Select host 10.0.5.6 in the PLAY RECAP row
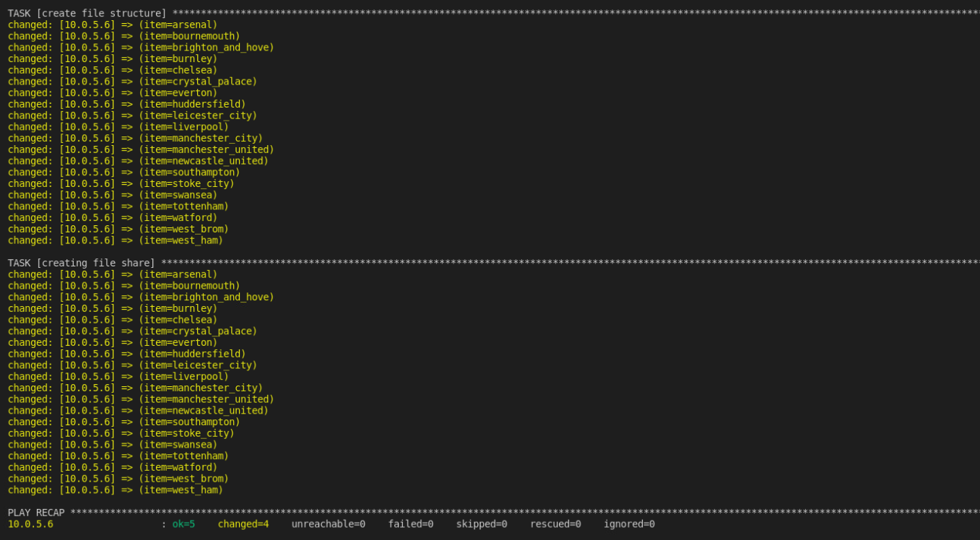Viewport: 980px width, 540px height. coord(30,524)
